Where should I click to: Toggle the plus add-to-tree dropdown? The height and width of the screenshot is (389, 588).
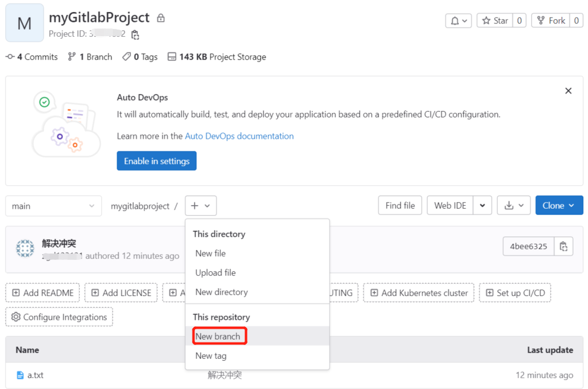tap(200, 206)
